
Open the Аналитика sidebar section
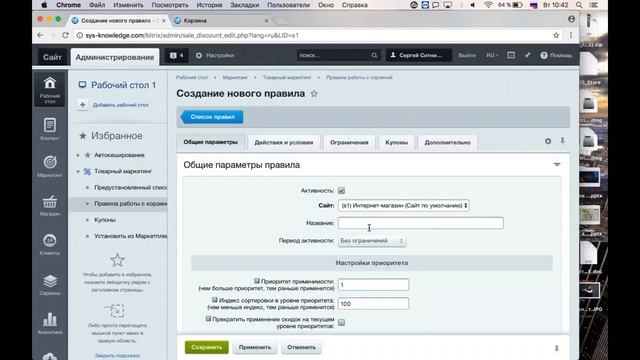pyautogui.click(x=50, y=323)
